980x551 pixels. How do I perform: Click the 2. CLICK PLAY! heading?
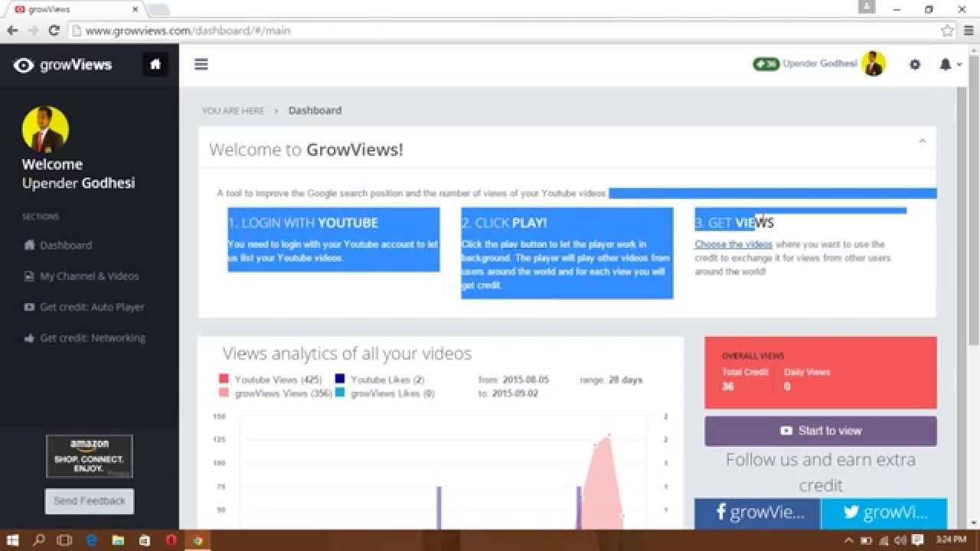(x=505, y=223)
